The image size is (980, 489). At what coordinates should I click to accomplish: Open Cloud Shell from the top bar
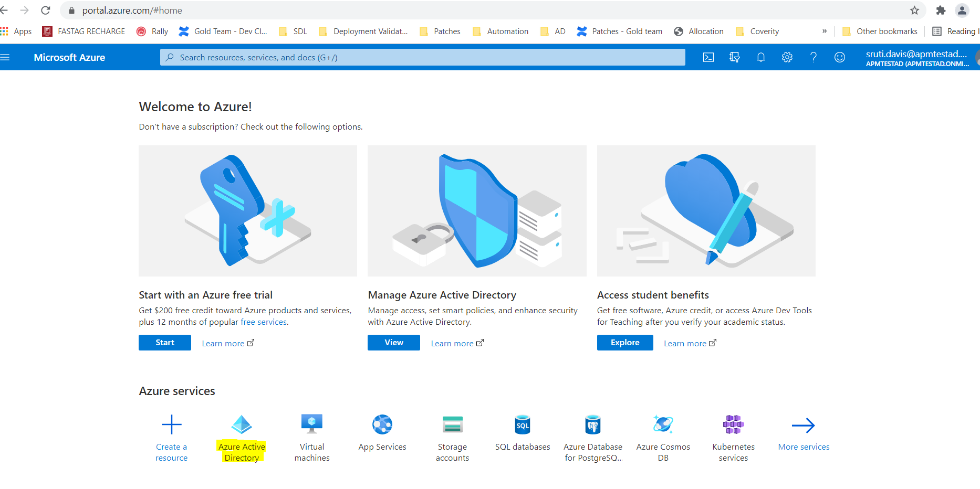pyautogui.click(x=708, y=57)
